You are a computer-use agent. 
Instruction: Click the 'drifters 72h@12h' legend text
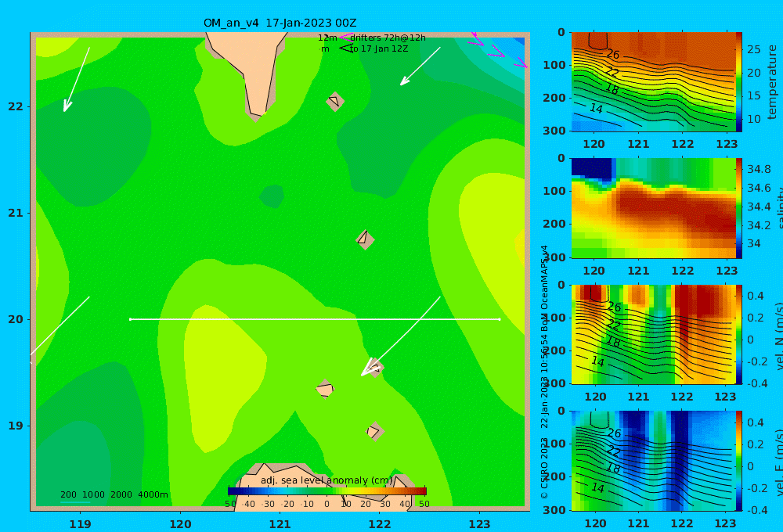coord(388,38)
